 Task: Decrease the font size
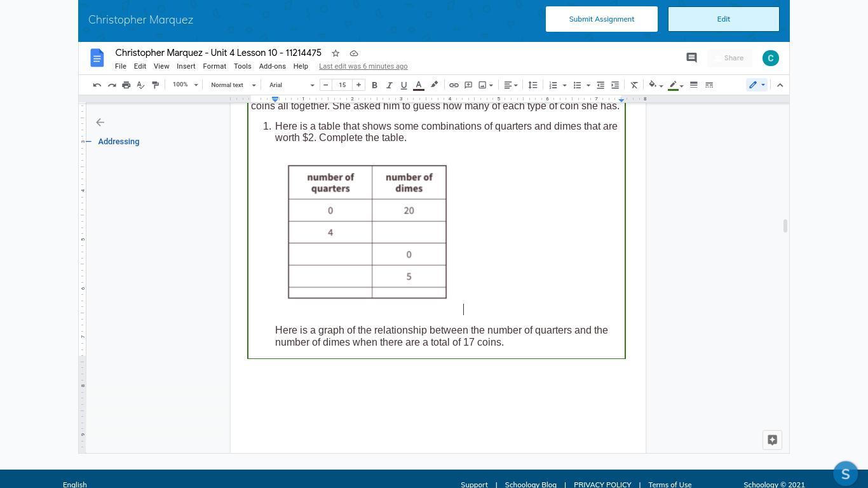click(x=326, y=85)
